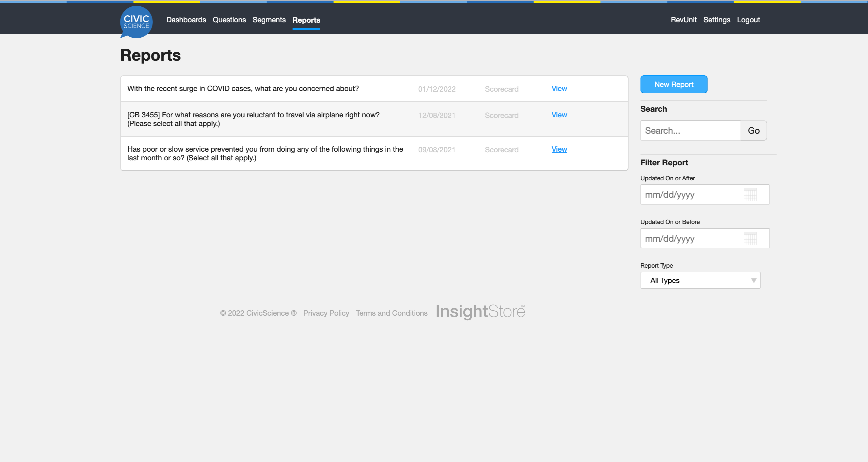Image resolution: width=868 pixels, height=462 pixels.
Task: Switch to the Segments tab
Action: (269, 20)
